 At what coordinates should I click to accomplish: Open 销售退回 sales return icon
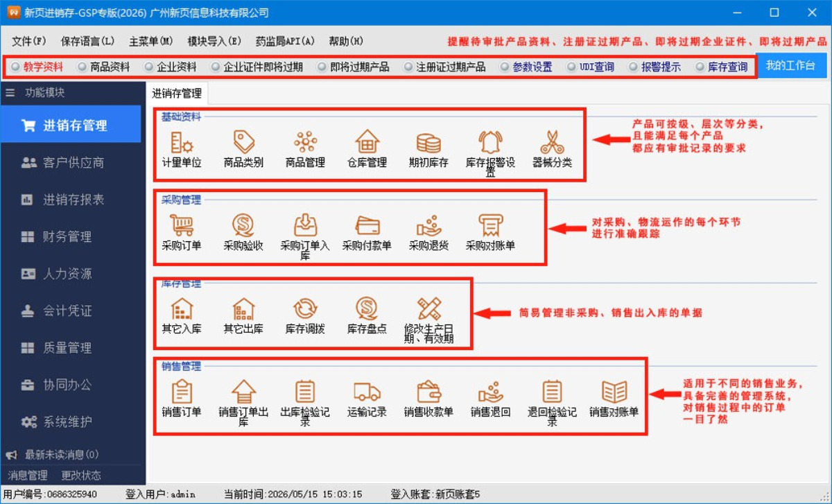pos(490,392)
